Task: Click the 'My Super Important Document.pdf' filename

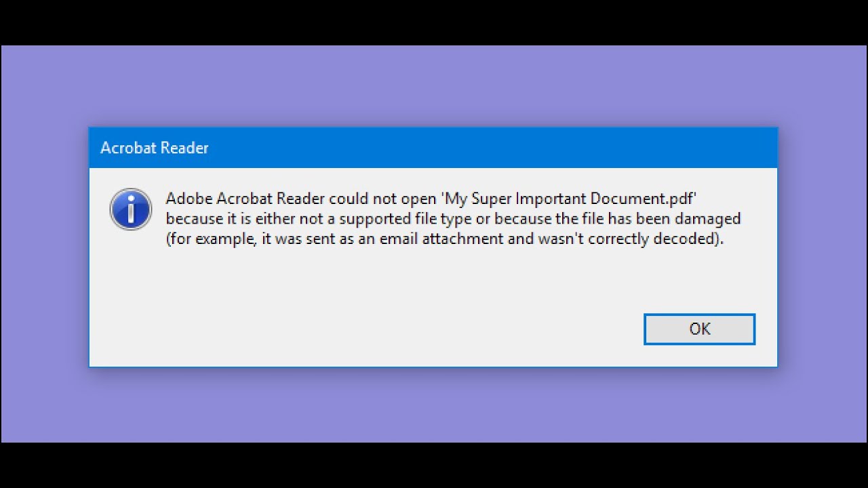Action: [x=570, y=199]
